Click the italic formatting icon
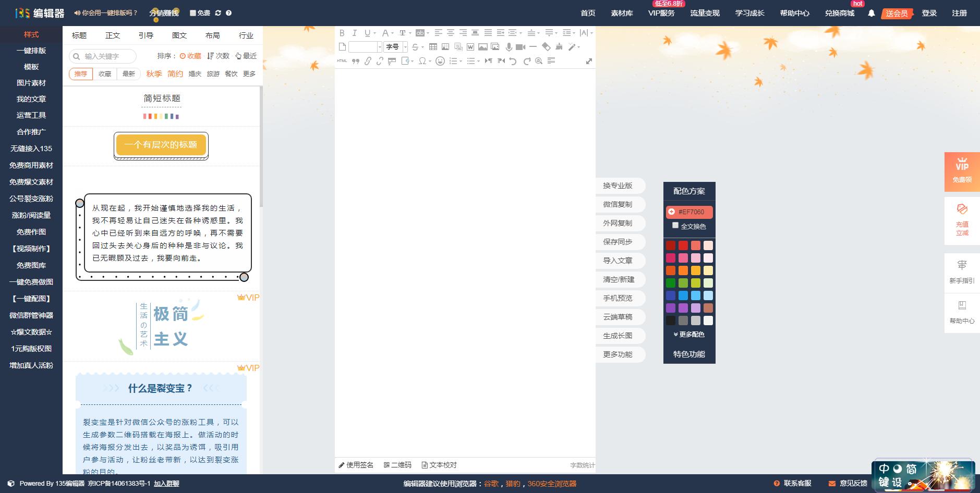 (x=355, y=33)
